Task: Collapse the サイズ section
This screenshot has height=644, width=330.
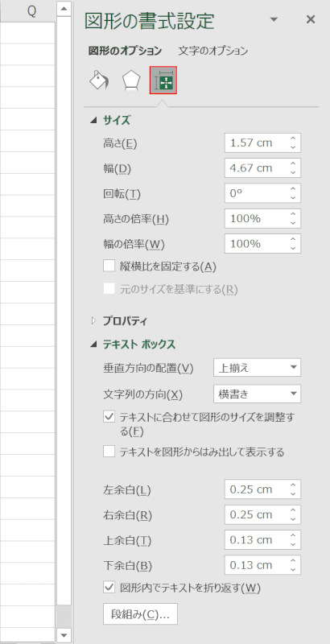Action: click(x=94, y=120)
